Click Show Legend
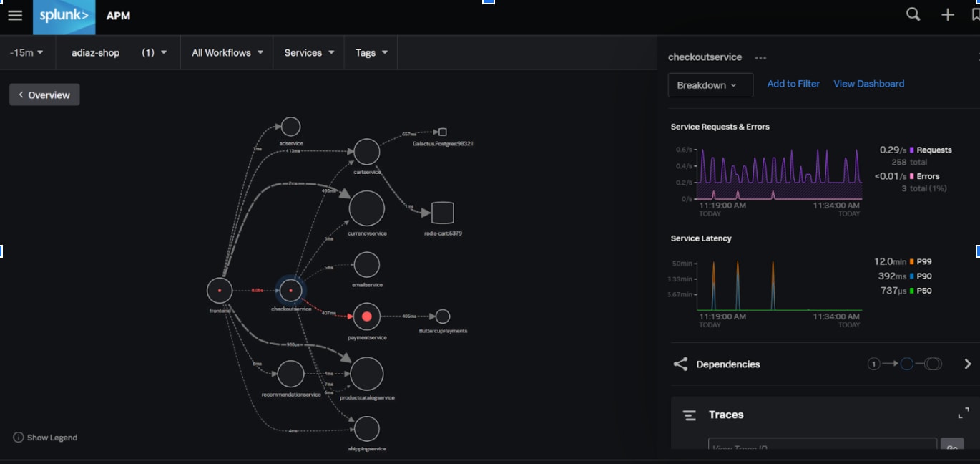Viewport: 980px width, 464px height. [x=52, y=438]
